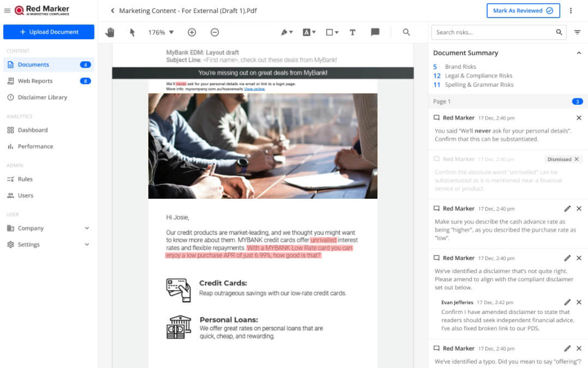Select Legal & Compliance Risks row

point(472,75)
